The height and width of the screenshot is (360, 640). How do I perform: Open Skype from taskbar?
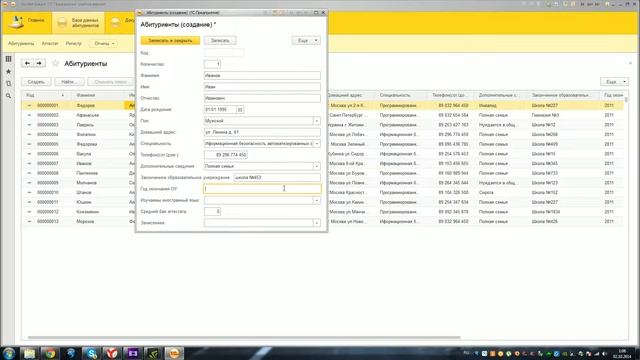91,353
